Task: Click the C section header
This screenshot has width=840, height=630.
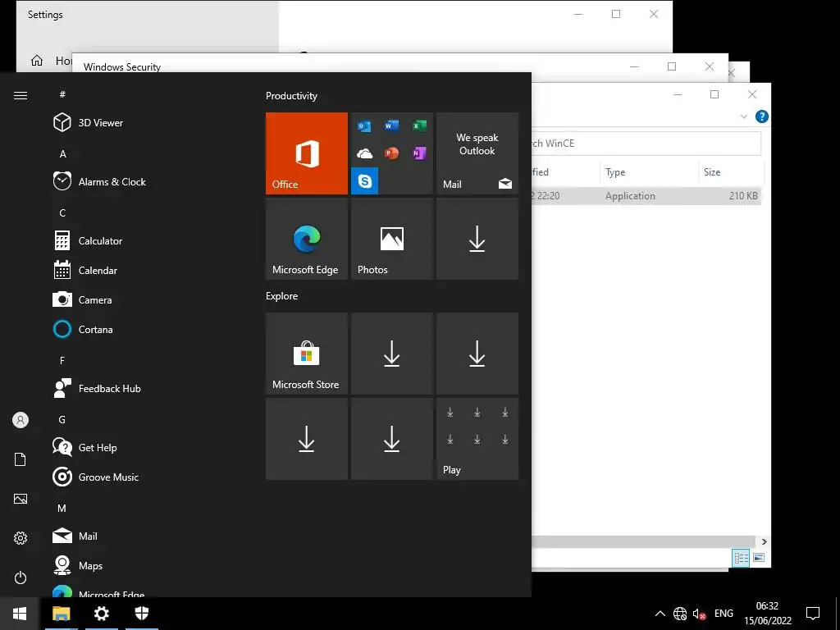Action: (x=62, y=212)
